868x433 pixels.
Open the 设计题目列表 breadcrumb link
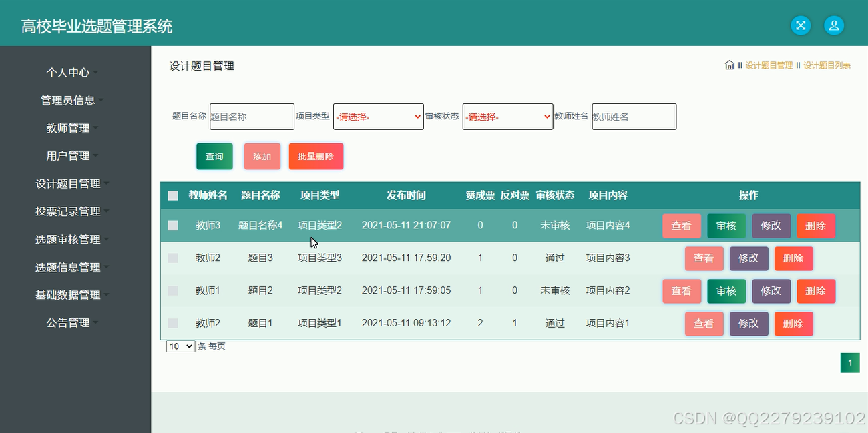[828, 65]
